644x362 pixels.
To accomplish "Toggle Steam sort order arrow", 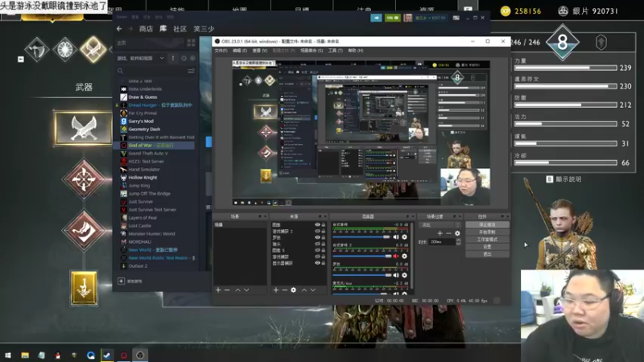I will [173, 58].
